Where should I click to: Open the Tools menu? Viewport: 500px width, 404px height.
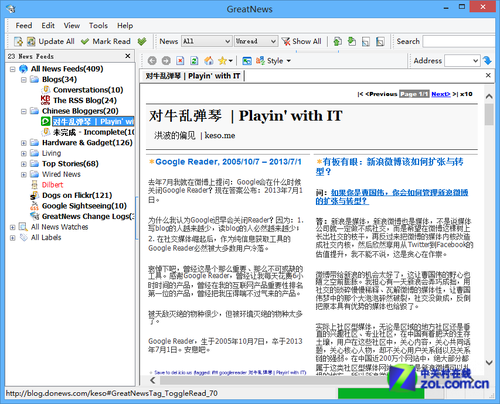pyautogui.click(x=98, y=26)
